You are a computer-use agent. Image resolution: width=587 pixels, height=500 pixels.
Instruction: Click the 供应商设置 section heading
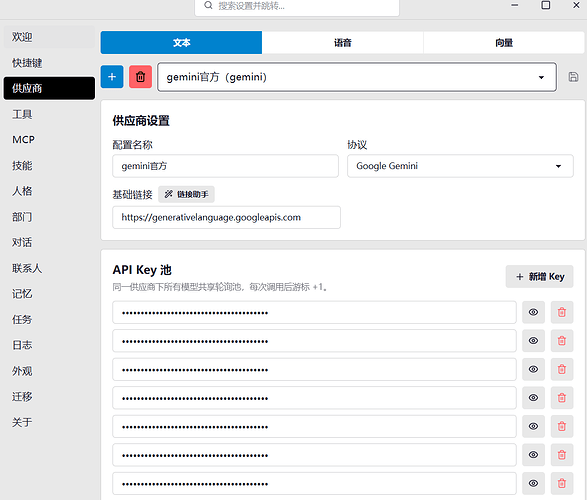tap(141, 121)
